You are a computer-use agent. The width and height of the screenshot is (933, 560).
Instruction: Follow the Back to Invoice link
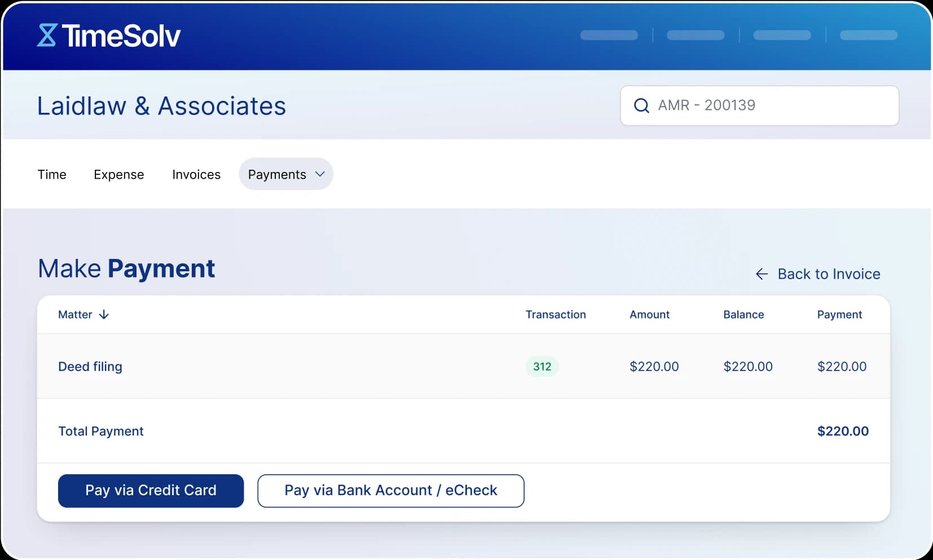828,274
